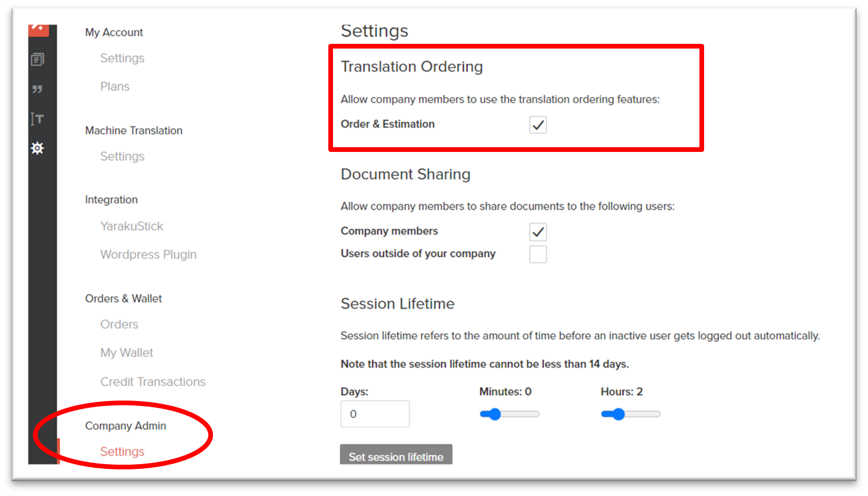Click the Minutes: 0 label
This screenshot has height=496, width=868.
pyautogui.click(x=505, y=392)
